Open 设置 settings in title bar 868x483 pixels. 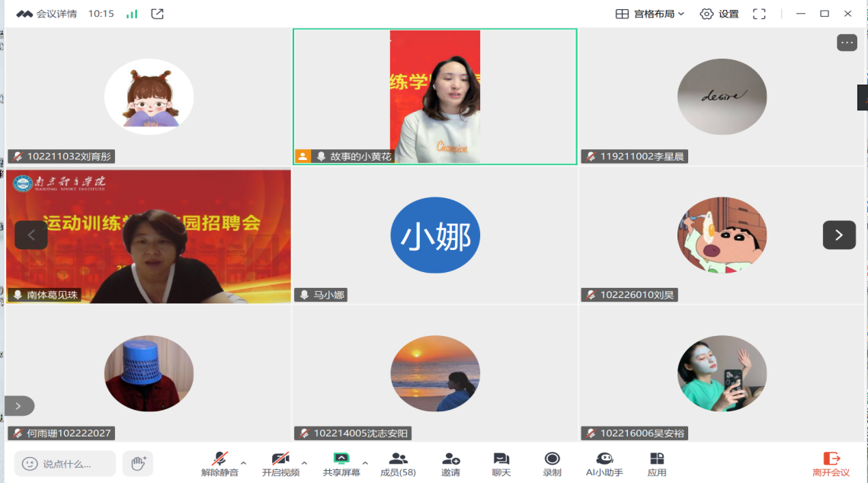(719, 14)
